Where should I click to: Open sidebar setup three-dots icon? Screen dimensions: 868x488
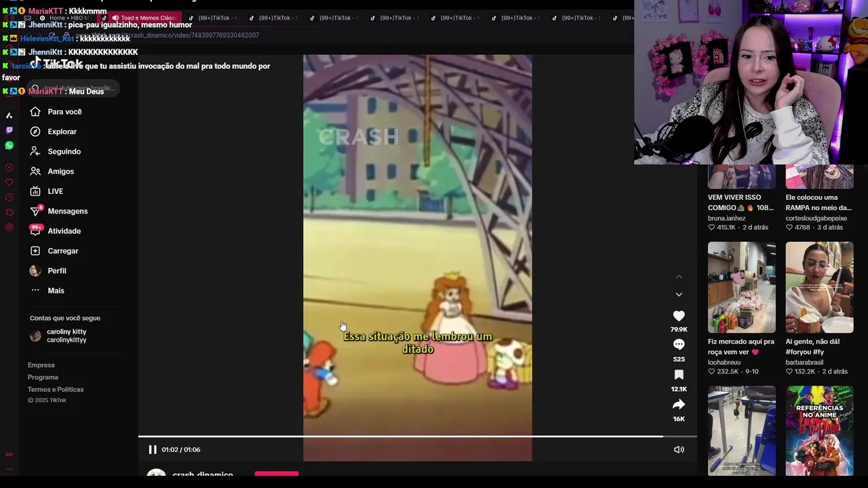[9, 469]
